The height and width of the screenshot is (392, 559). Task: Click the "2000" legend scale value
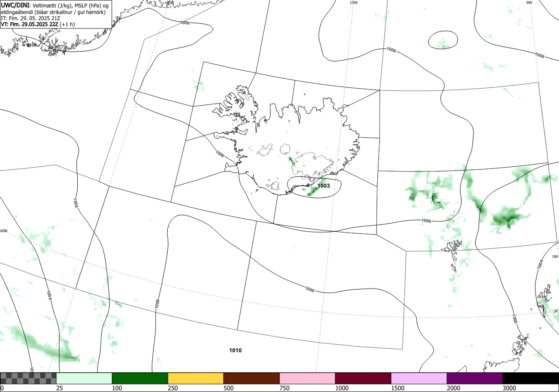453,388
